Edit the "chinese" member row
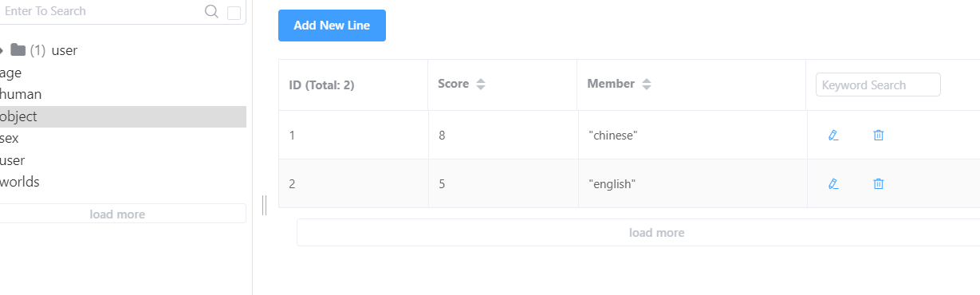The width and height of the screenshot is (980, 295). [833, 136]
